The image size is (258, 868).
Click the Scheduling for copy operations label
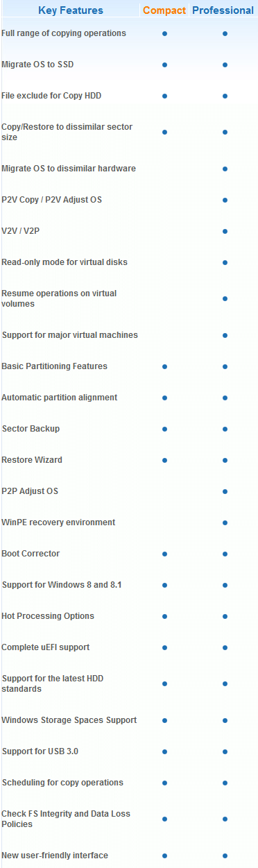click(x=62, y=783)
